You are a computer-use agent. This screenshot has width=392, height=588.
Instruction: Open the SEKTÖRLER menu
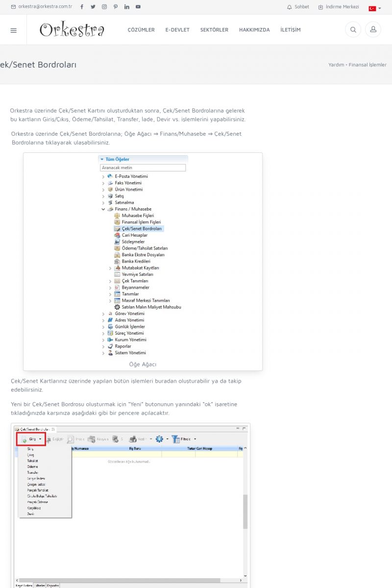pyautogui.click(x=214, y=30)
